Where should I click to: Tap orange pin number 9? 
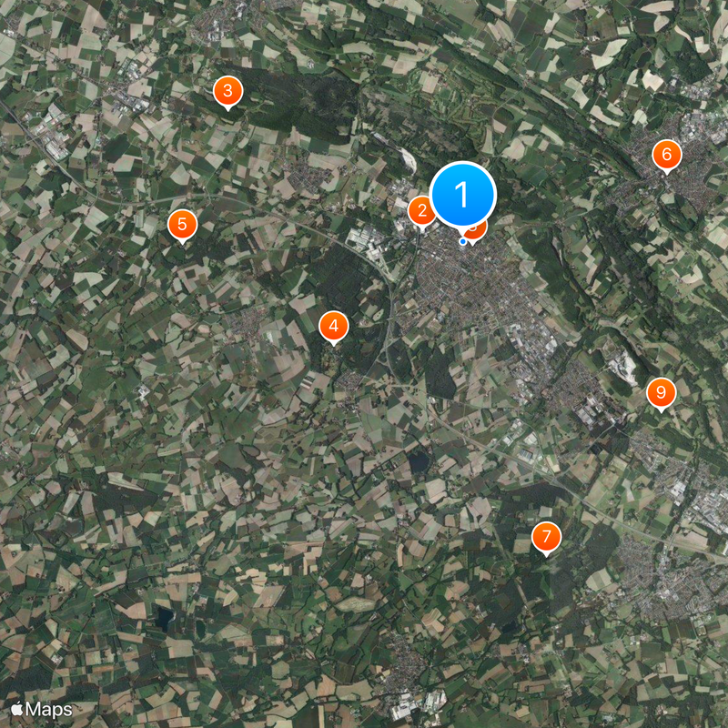pyautogui.click(x=662, y=393)
